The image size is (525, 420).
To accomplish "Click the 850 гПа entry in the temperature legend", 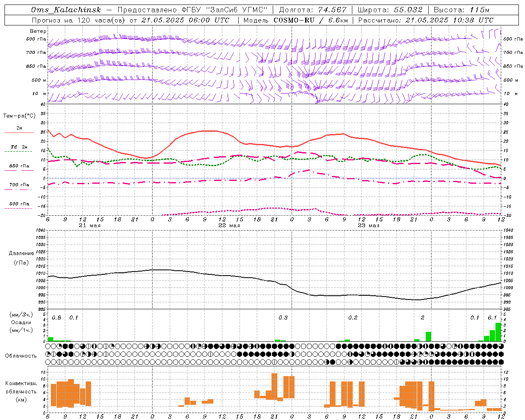I will (19, 166).
